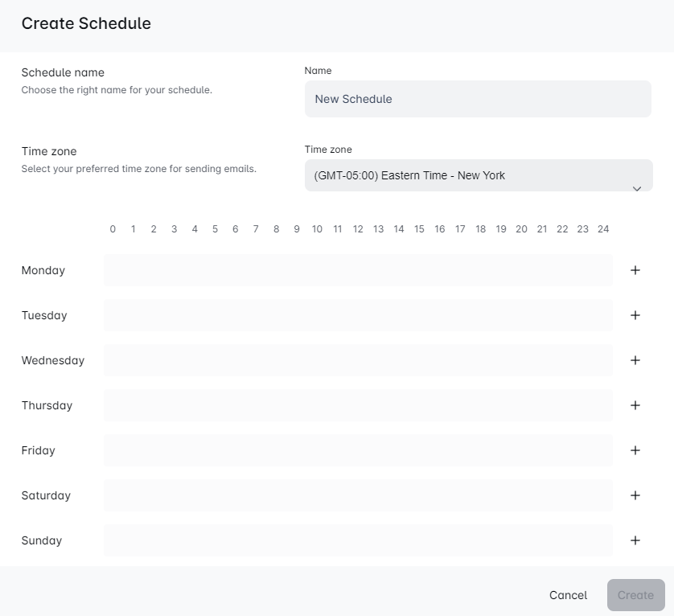Image resolution: width=674 pixels, height=616 pixels.
Task: Click the Thursday timeline bar
Action: [x=358, y=405]
